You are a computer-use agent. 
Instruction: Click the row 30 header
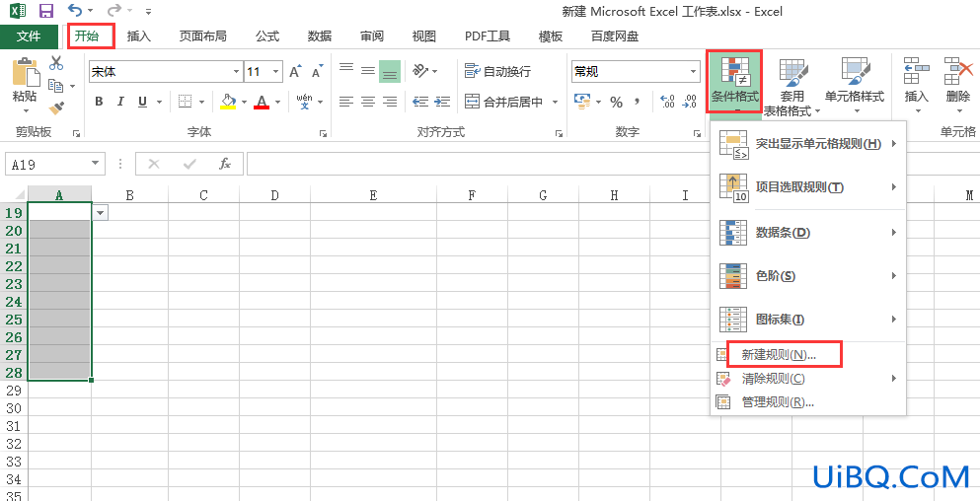[14, 408]
